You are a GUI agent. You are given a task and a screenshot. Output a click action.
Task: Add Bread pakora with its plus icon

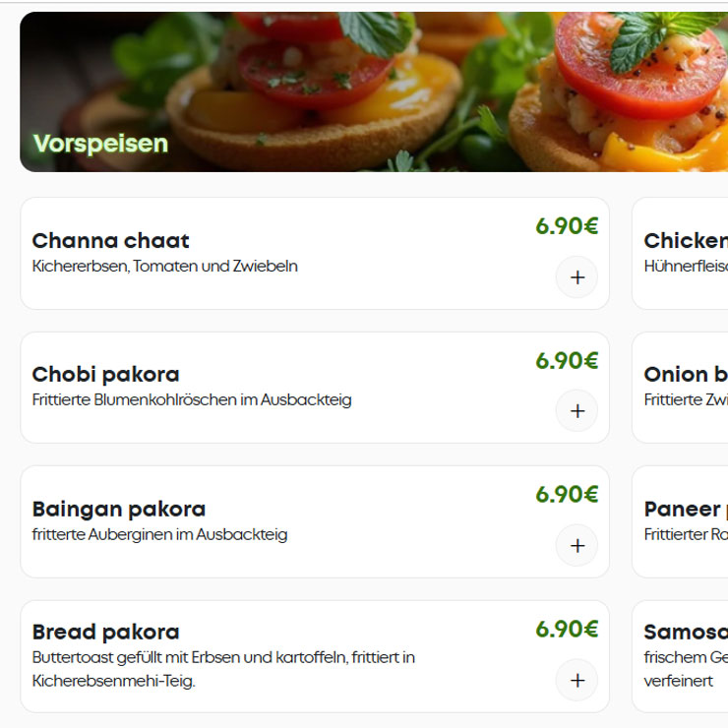(576, 680)
